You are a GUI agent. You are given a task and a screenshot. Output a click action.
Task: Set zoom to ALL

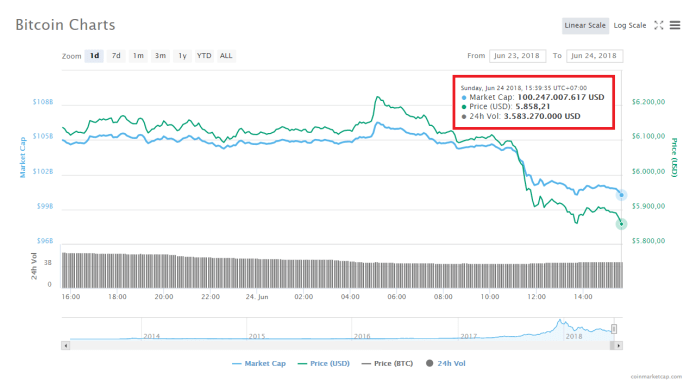226,55
